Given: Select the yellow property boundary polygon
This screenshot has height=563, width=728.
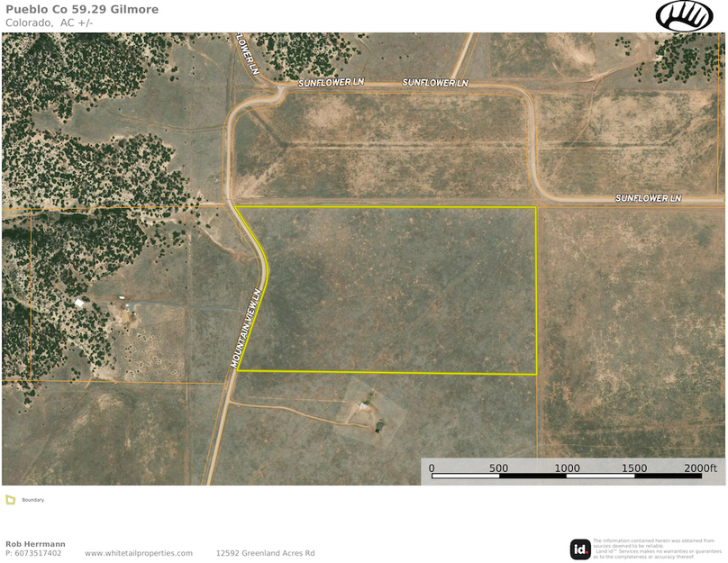Looking at the screenshot, I should click(387, 288).
